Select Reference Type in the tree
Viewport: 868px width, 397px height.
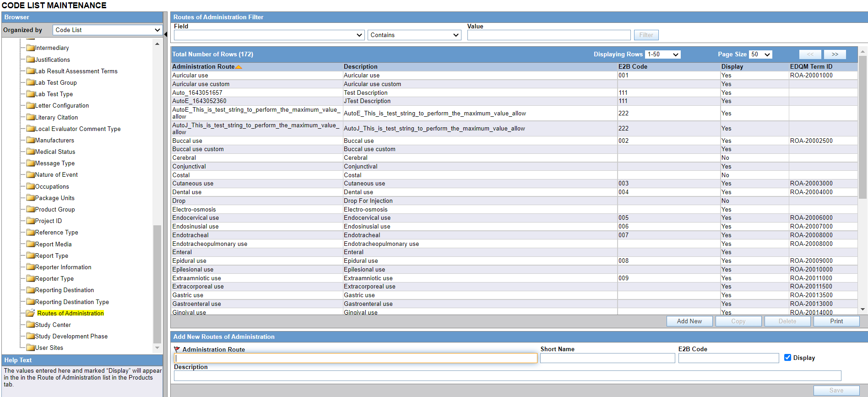coord(57,232)
